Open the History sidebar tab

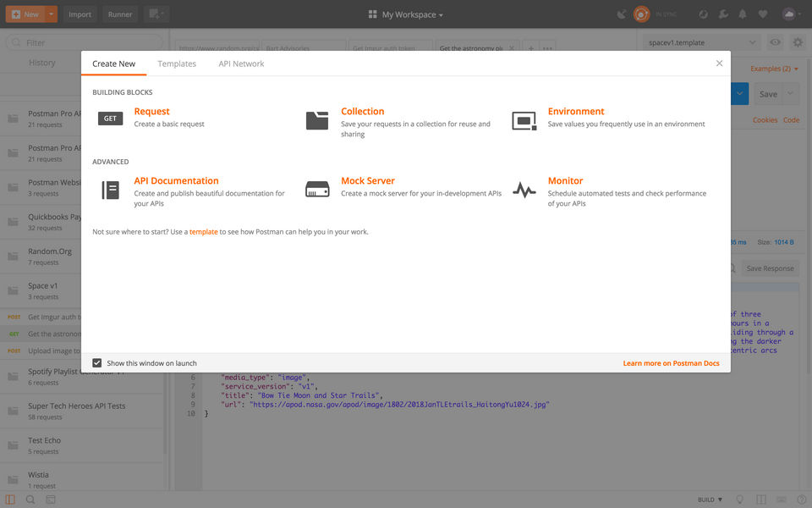click(x=42, y=63)
